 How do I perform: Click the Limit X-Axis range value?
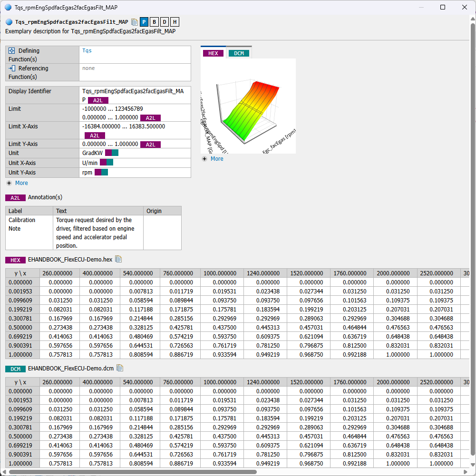pos(124,126)
